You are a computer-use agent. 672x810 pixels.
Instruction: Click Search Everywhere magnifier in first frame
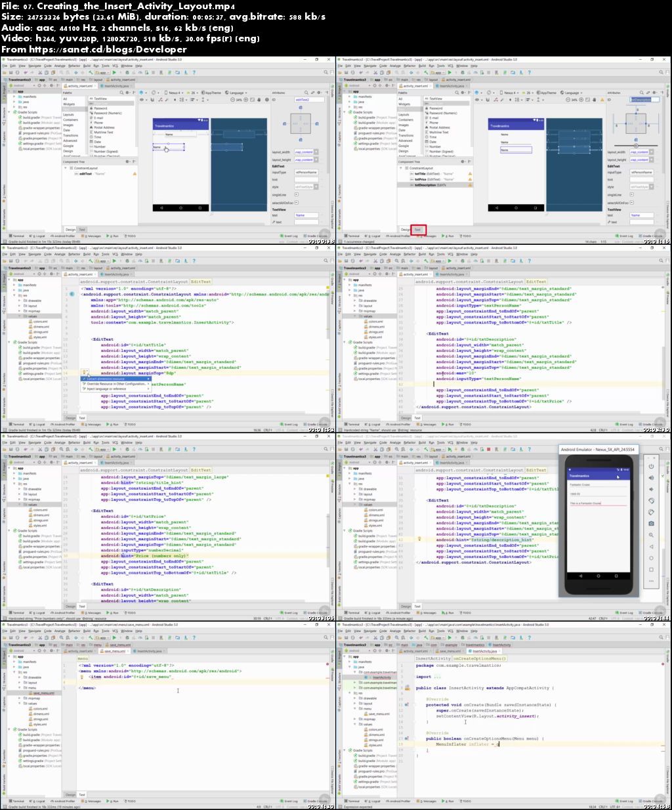325,72
